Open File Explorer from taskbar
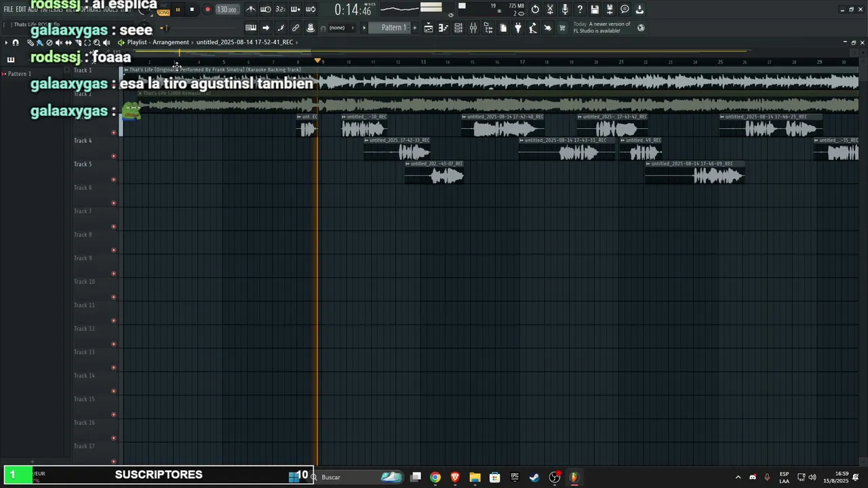 point(475,477)
